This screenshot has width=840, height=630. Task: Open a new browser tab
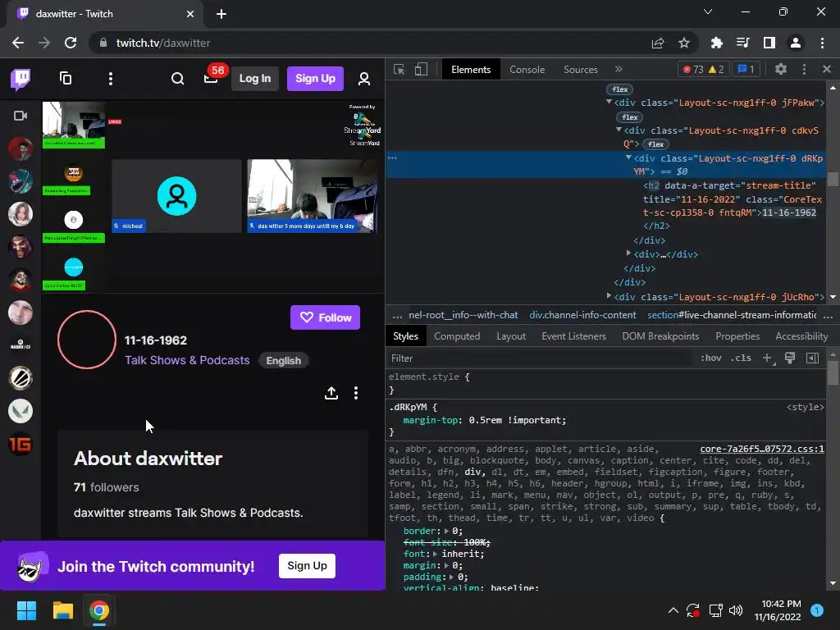(x=221, y=14)
